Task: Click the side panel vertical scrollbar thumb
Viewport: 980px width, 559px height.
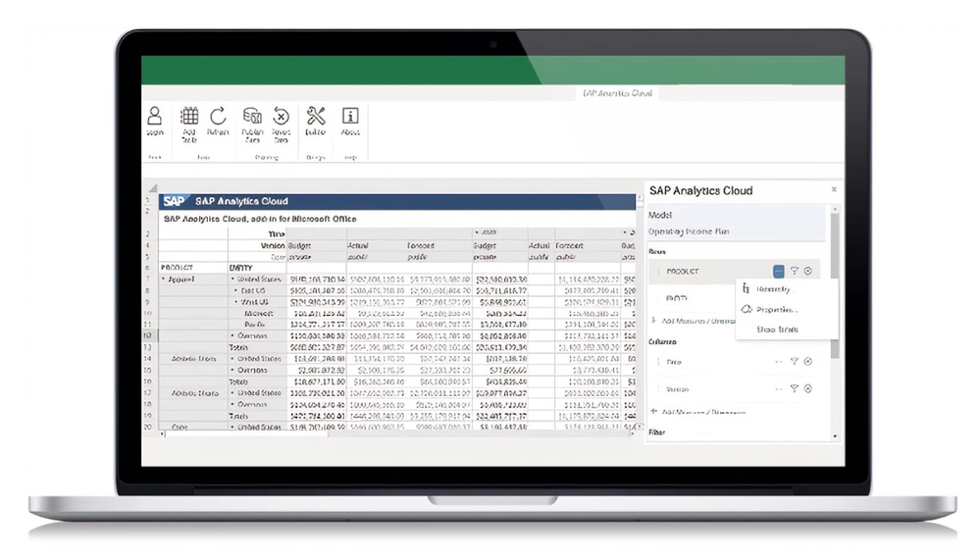Action: pyautogui.click(x=835, y=286)
